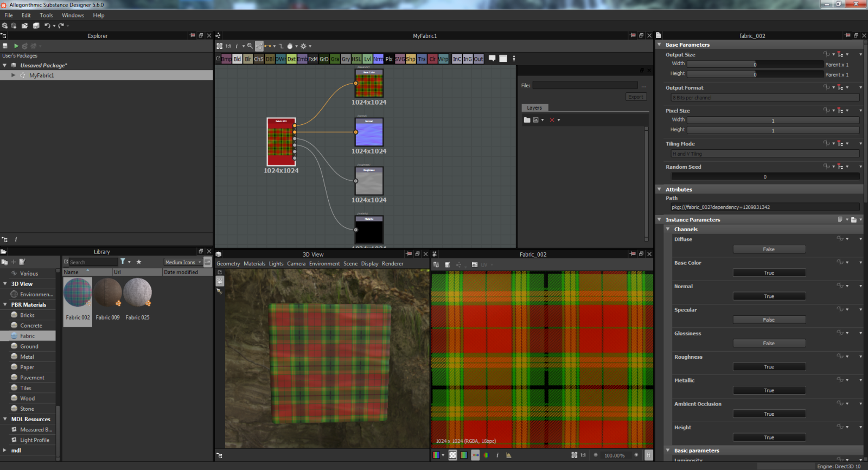Image resolution: width=868 pixels, height=470 pixels.
Task: Toggle the Base Color channel True button
Action: (769, 272)
